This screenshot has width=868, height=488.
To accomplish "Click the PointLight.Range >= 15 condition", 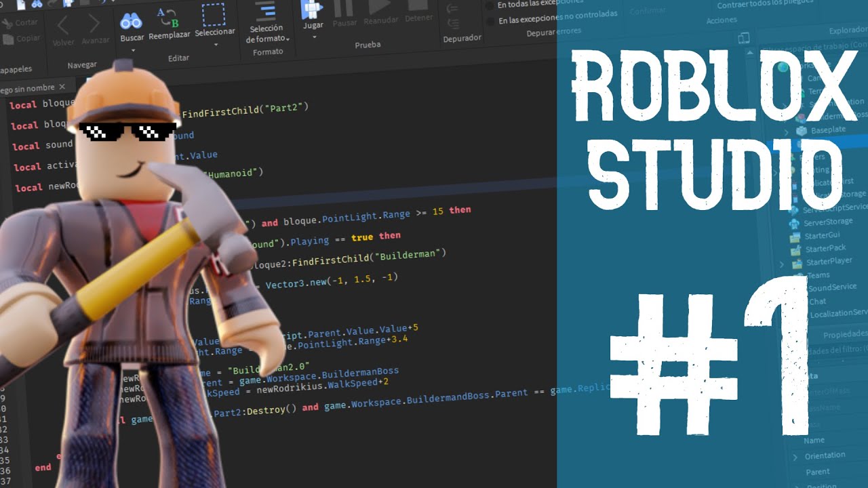I will (383, 215).
